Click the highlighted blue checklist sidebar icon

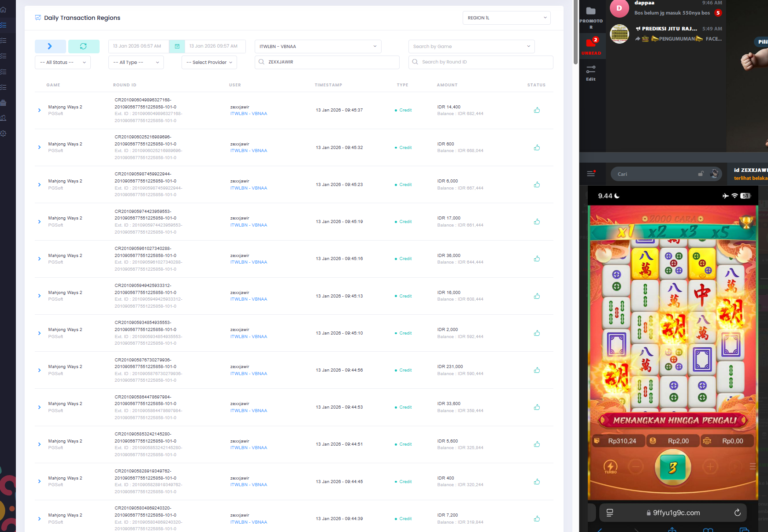point(4,25)
